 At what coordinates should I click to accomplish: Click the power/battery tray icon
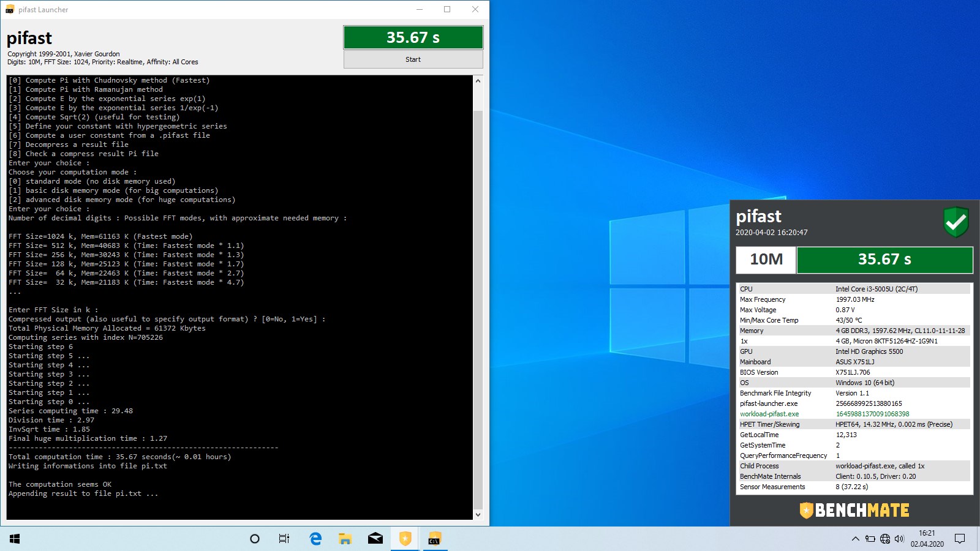870,539
